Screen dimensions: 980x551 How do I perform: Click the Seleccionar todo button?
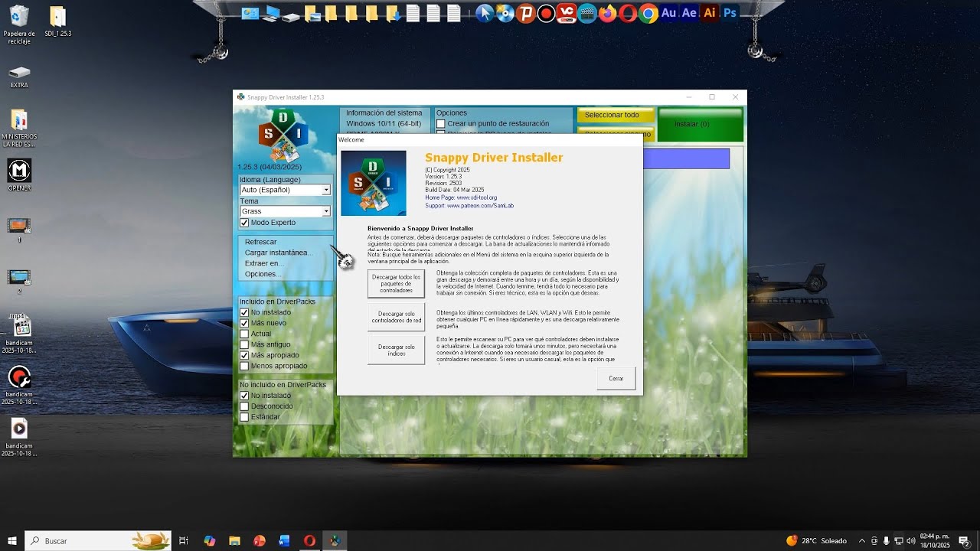616,116
